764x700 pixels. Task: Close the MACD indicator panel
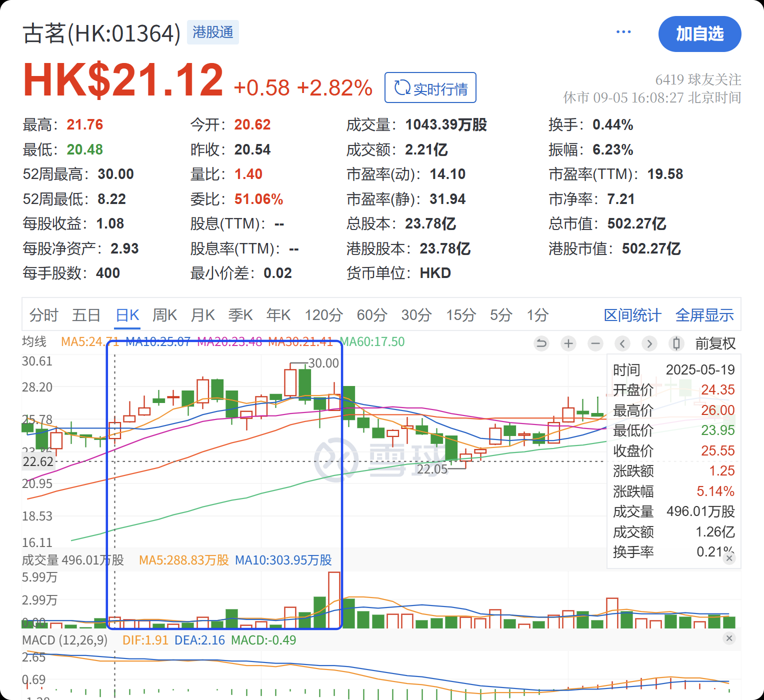[729, 638]
